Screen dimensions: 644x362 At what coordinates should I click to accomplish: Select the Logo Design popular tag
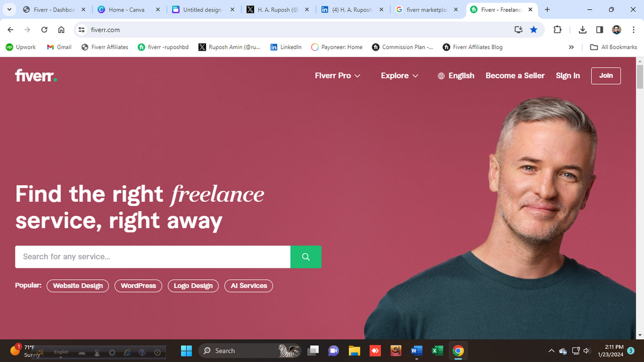coord(193,285)
